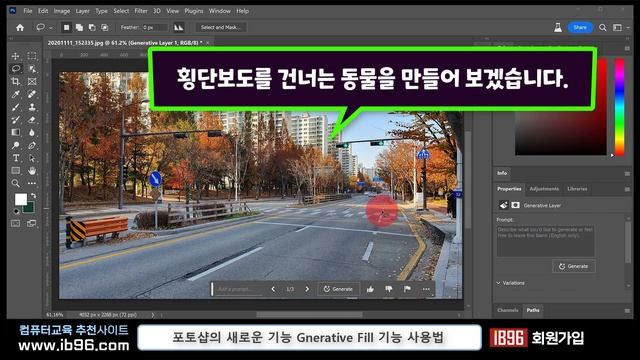Open the Lasso tool preset dropdown arrow
The image size is (640, 360).
[51, 28]
